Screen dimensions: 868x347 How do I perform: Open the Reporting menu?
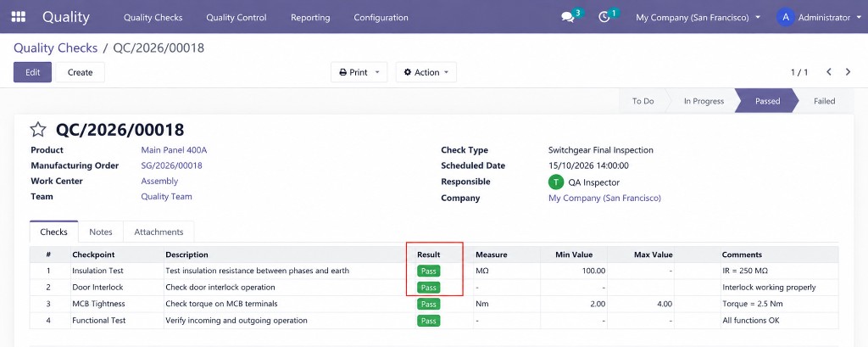pos(310,17)
